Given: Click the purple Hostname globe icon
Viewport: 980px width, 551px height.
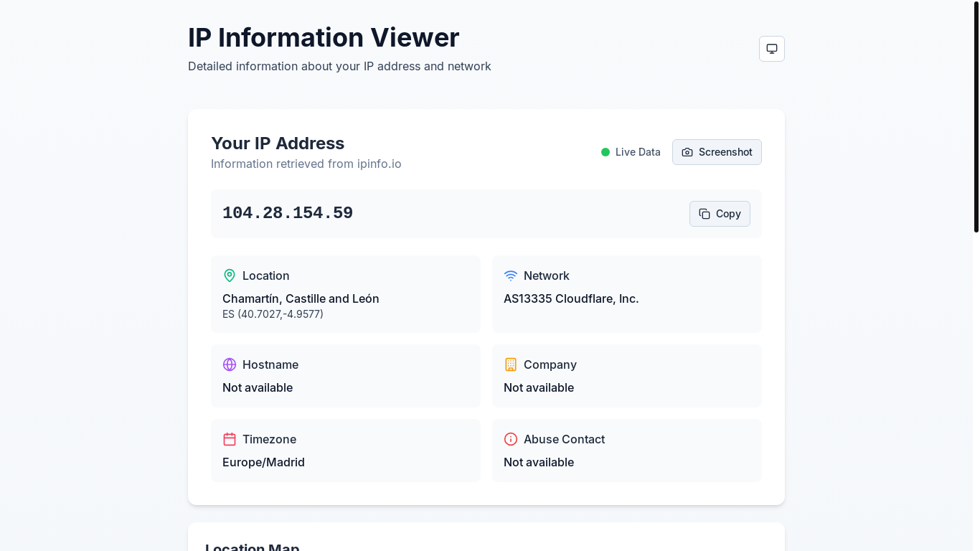Looking at the screenshot, I should pos(230,364).
